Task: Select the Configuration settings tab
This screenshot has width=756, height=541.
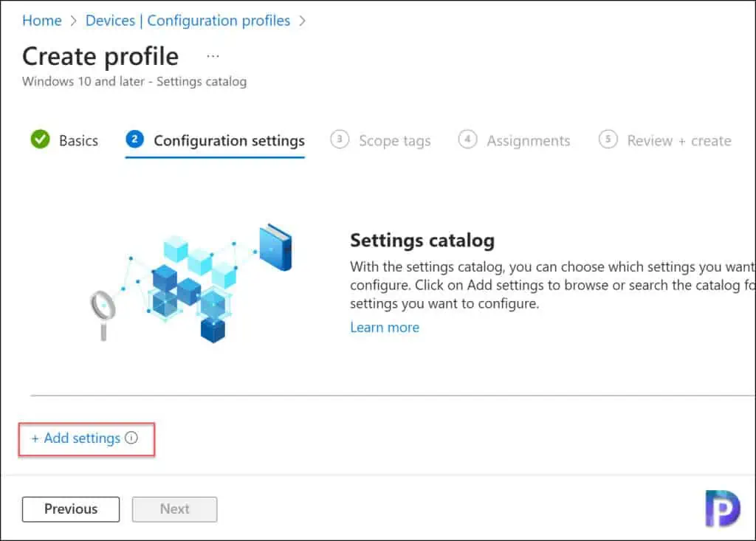Action: [x=215, y=140]
